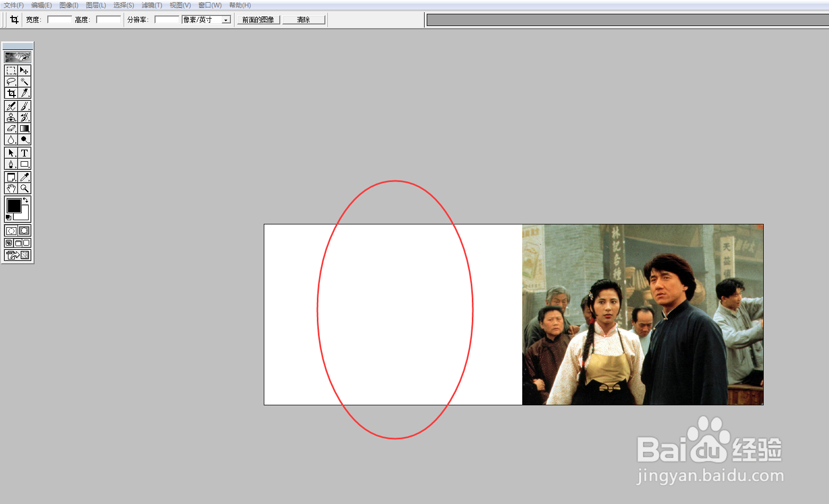829x504 pixels.
Task: Swap foreground and background colors
Action: click(25, 200)
